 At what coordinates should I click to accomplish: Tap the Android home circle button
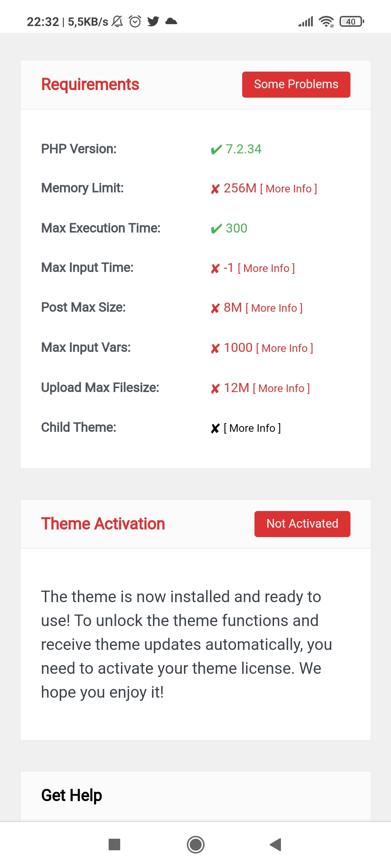click(195, 844)
